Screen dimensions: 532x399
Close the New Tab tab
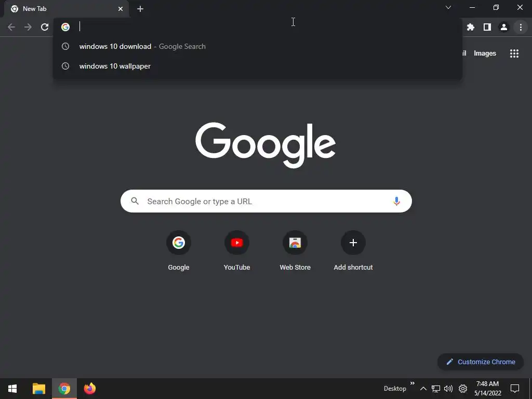(121, 9)
